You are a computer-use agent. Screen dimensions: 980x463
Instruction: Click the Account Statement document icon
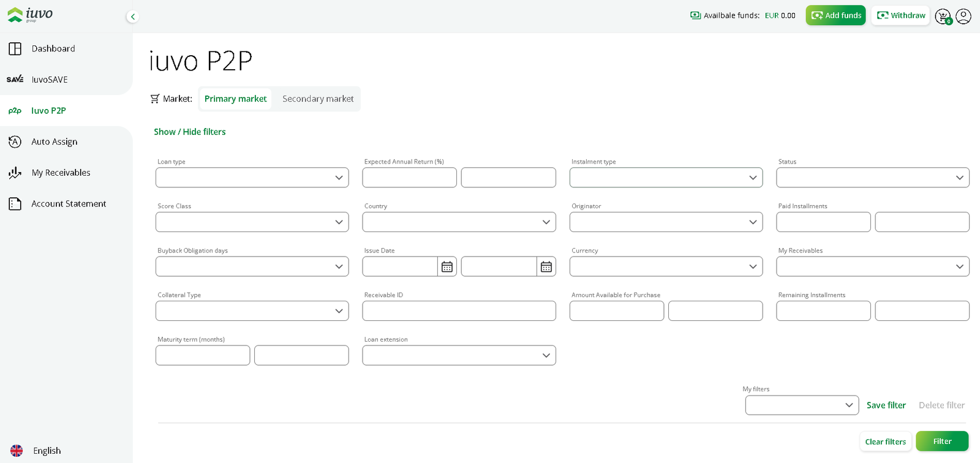(15, 204)
